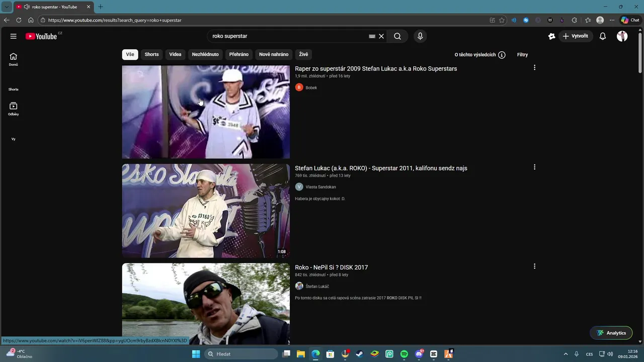Go to Vlasta Sandokan channel name link
The image size is (644, 362).
point(320,187)
